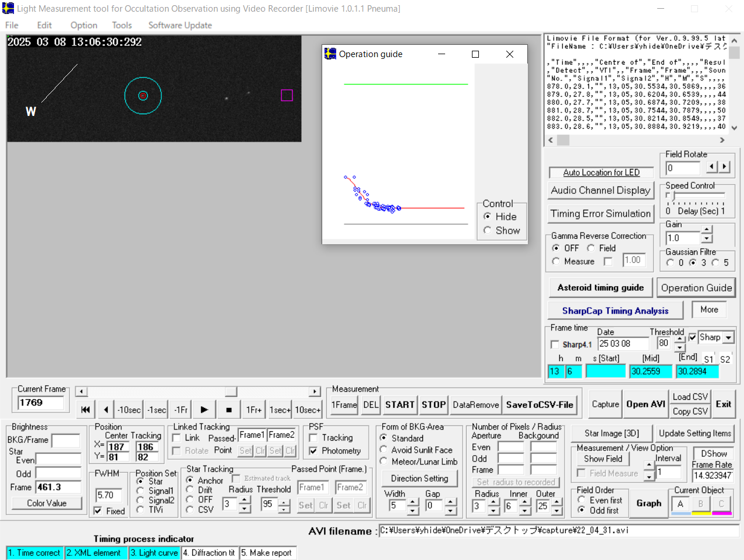Toggle the Fixed FWHM checkbox

[x=98, y=511]
